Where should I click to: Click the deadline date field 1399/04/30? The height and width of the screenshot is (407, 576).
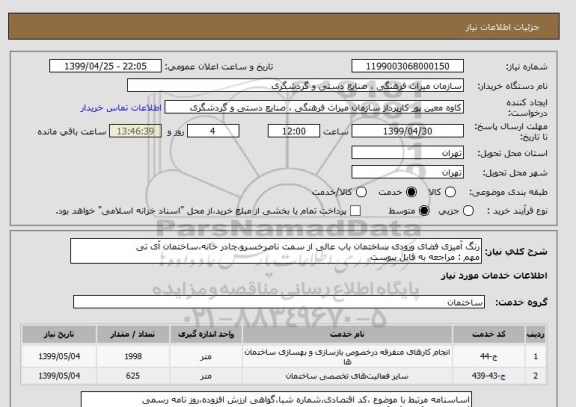click(407, 131)
